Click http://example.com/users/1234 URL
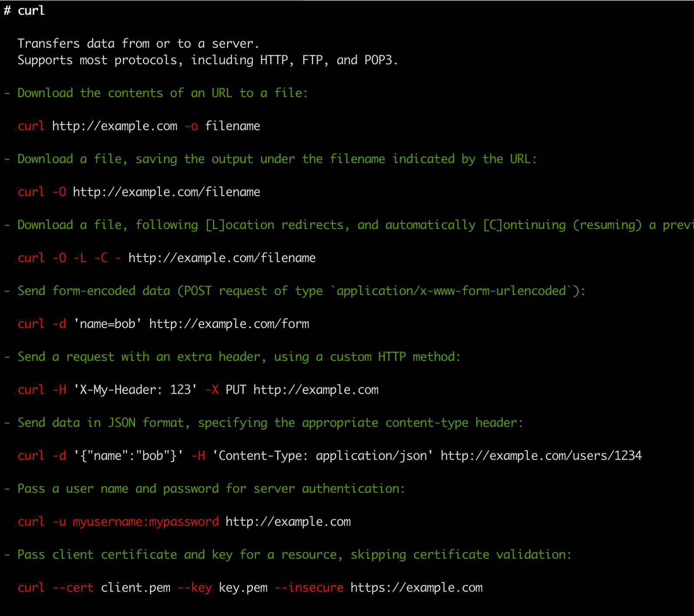694x616 pixels. tap(541, 455)
